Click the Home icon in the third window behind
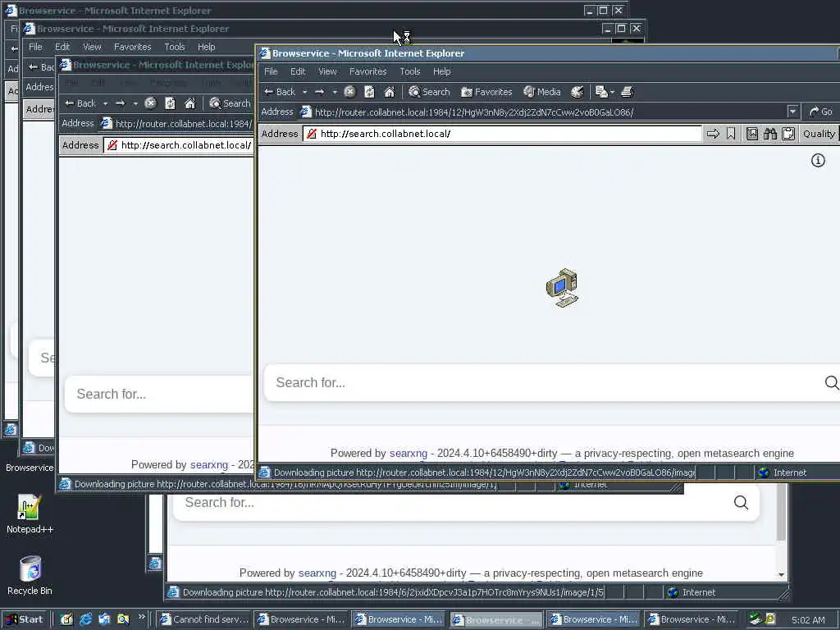 point(190,103)
